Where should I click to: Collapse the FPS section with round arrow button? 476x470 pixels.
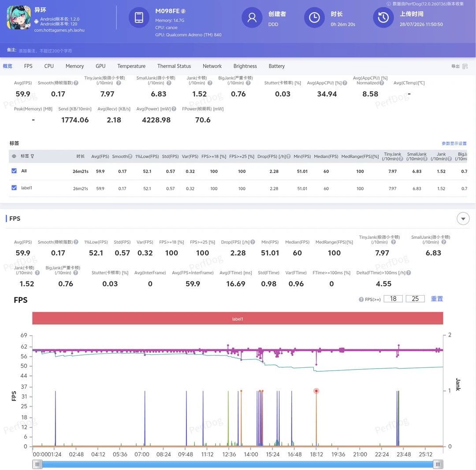[463, 219]
